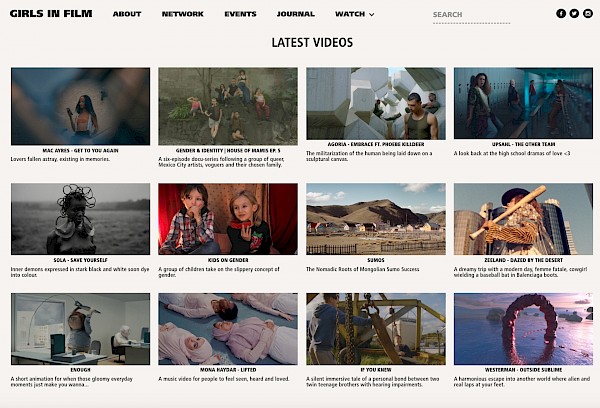Open the About menu item
Viewport: 600px width, 408px height.
127,14
